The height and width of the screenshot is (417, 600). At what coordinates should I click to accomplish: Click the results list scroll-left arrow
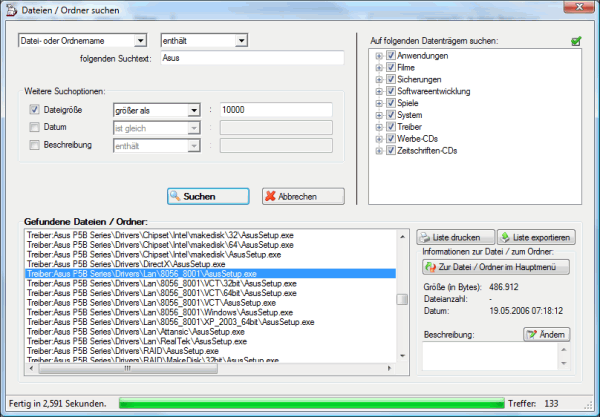[31, 368]
